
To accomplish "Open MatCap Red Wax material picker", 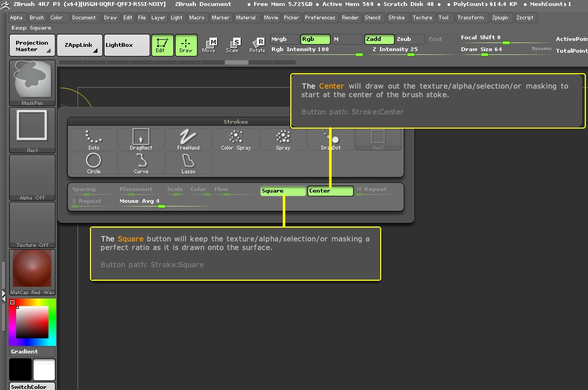I will [32, 272].
